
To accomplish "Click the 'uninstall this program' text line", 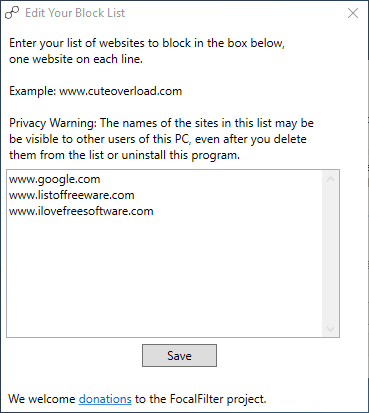I will [124, 155].
